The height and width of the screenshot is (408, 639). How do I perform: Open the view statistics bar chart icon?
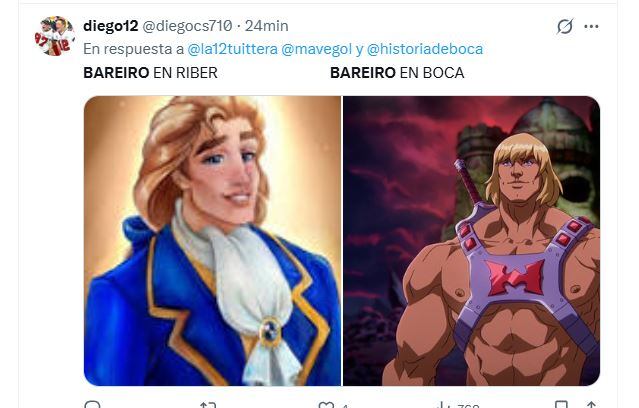[x=442, y=405]
